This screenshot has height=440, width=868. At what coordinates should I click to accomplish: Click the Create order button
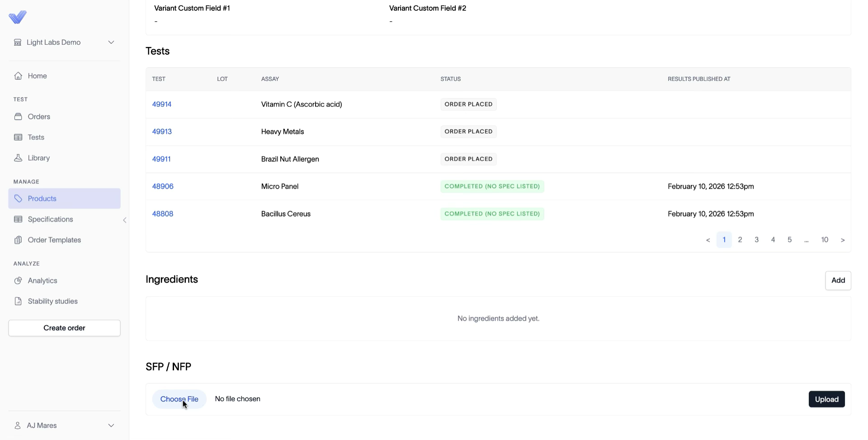coord(64,328)
